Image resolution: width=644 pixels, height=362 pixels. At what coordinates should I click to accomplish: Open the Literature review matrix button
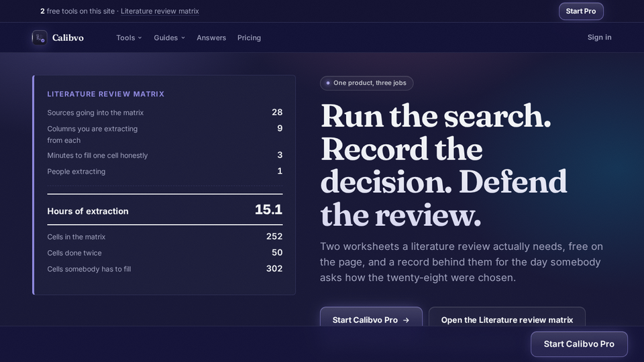tap(507, 317)
